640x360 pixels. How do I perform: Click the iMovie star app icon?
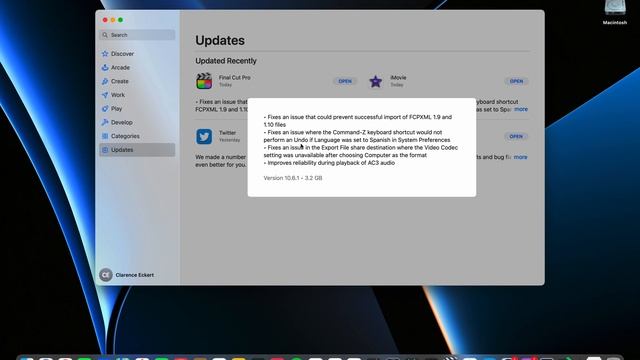click(x=376, y=81)
